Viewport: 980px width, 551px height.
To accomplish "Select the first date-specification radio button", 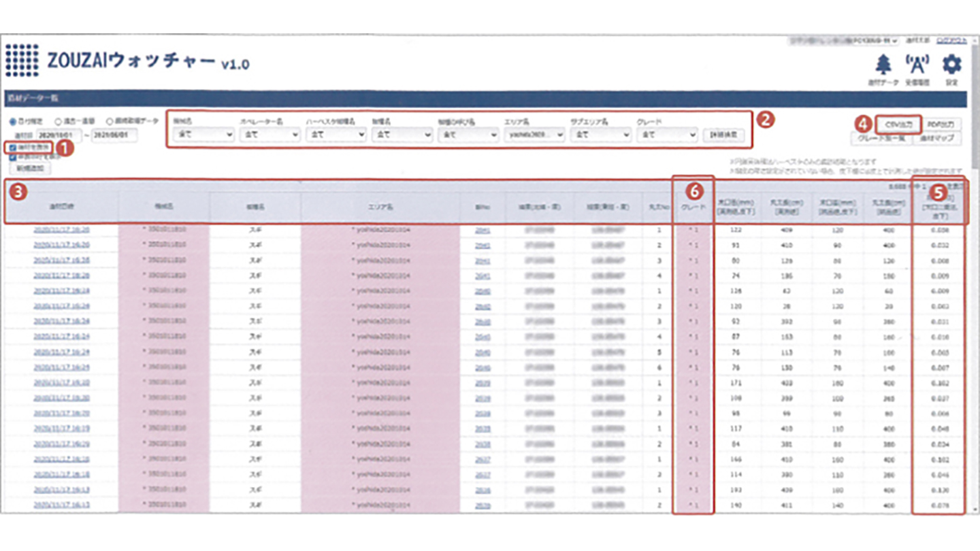I will 13,121.
